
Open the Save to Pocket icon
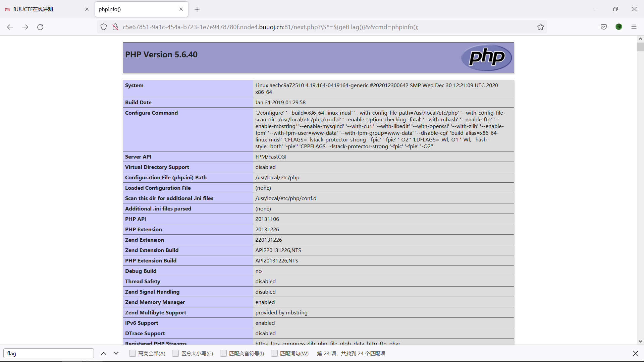tap(604, 27)
